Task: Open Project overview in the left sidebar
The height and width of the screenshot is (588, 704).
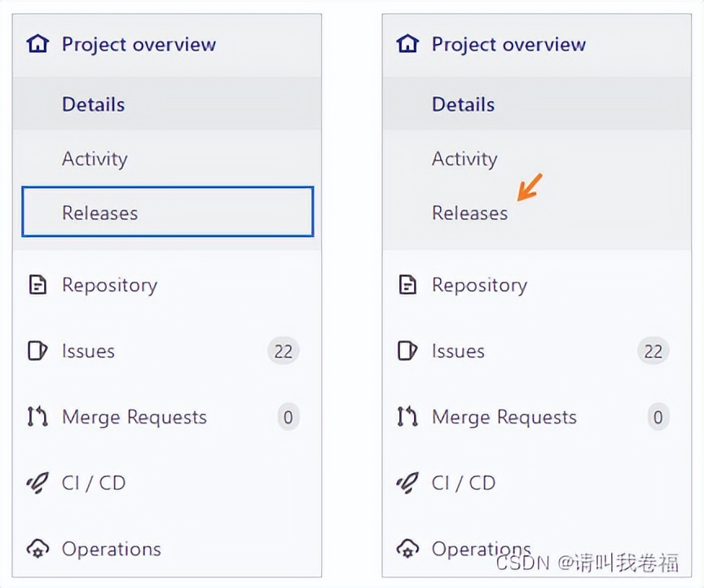Action: tap(139, 44)
